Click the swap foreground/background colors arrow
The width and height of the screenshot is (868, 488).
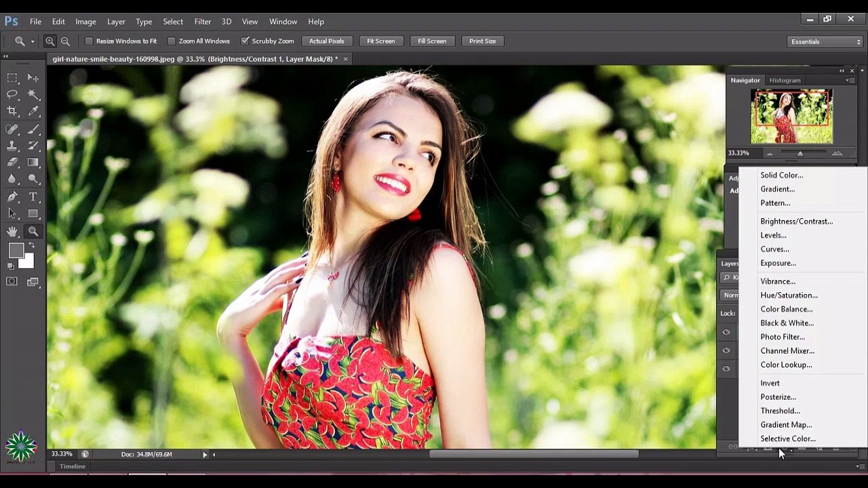[x=31, y=245]
